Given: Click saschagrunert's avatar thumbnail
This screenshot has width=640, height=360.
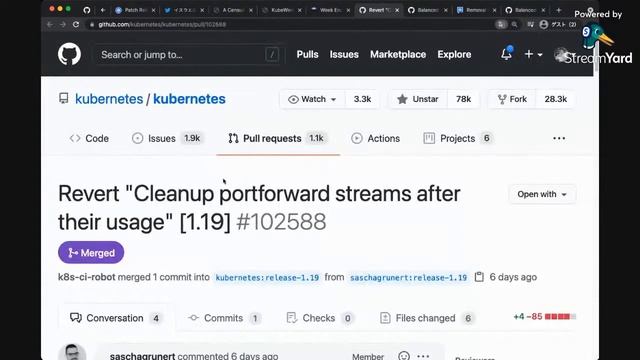Looking at the screenshot, I should [72, 352].
